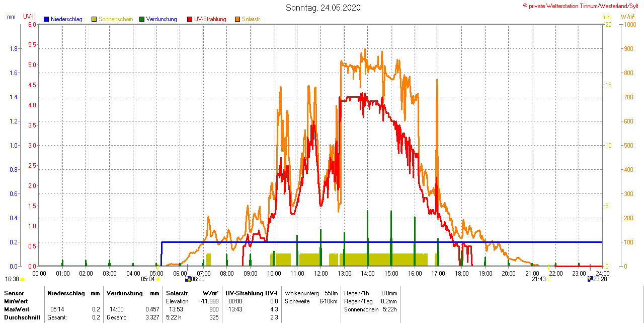Click the Niederschlag max time 05:14
Screen dimensions: 644x323
point(58,309)
